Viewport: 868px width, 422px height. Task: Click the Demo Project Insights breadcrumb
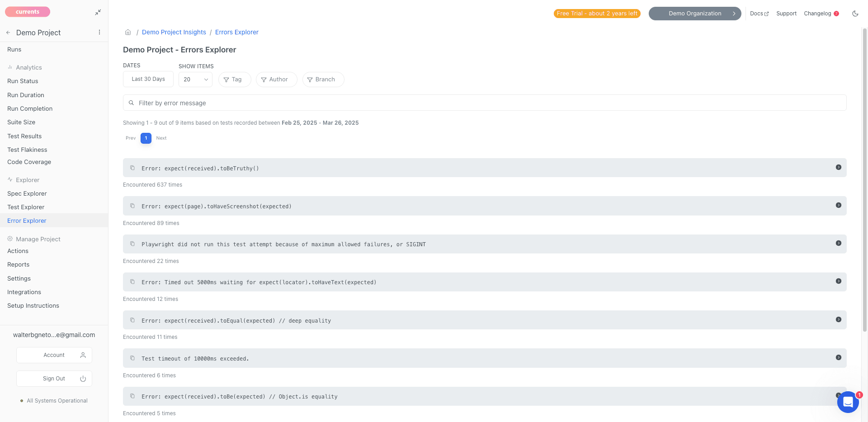(174, 32)
